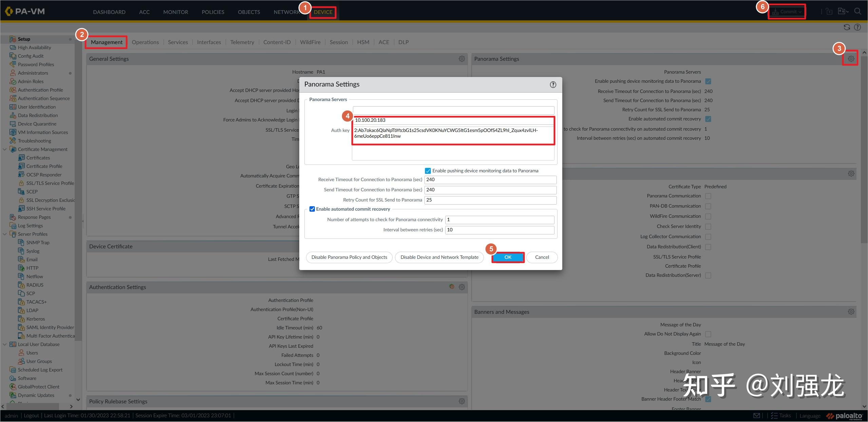The width and height of the screenshot is (868, 422).
Task: Open the General Settings gear icon
Action: pos(461,59)
